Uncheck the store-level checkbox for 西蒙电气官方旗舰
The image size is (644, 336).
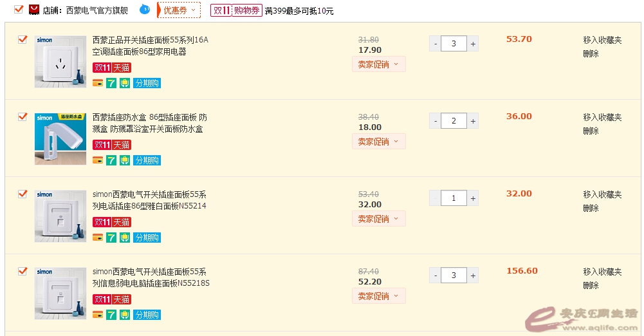coord(19,10)
